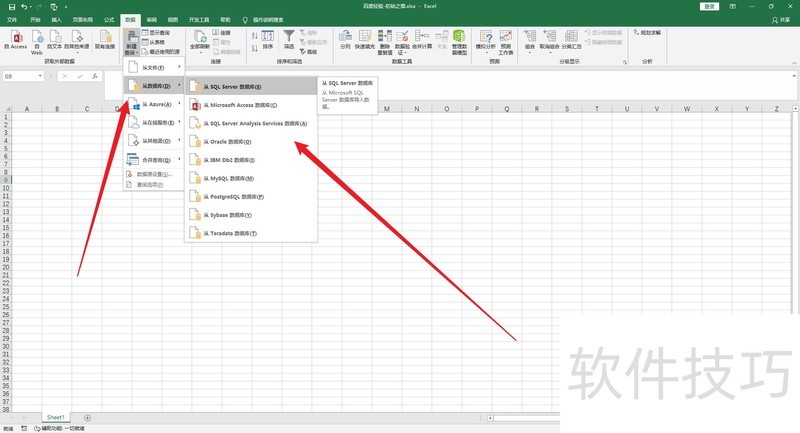
Task: Choose 从 SQL Server Analysis Services 数据库(A)
Action: coord(251,123)
